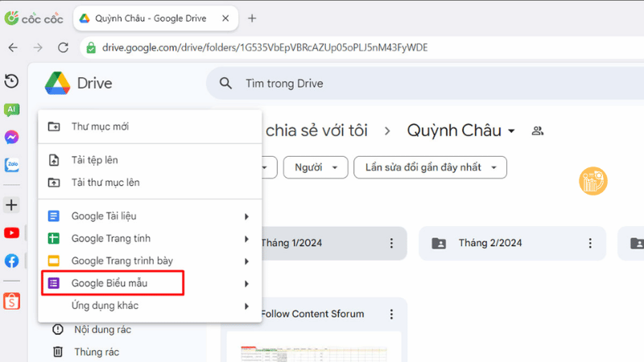Open the 'Người' filter dropdown
Image resolution: width=644 pixels, height=362 pixels.
(316, 167)
